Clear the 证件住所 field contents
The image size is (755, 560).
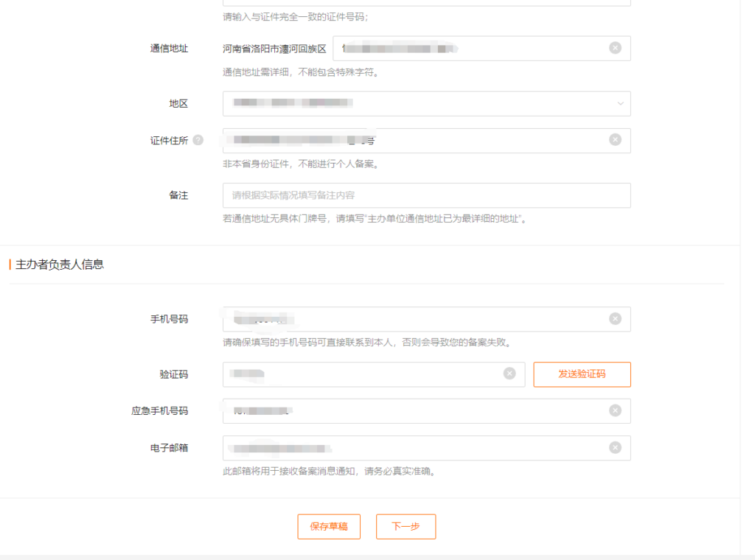pyautogui.click(x=615, y=140)
